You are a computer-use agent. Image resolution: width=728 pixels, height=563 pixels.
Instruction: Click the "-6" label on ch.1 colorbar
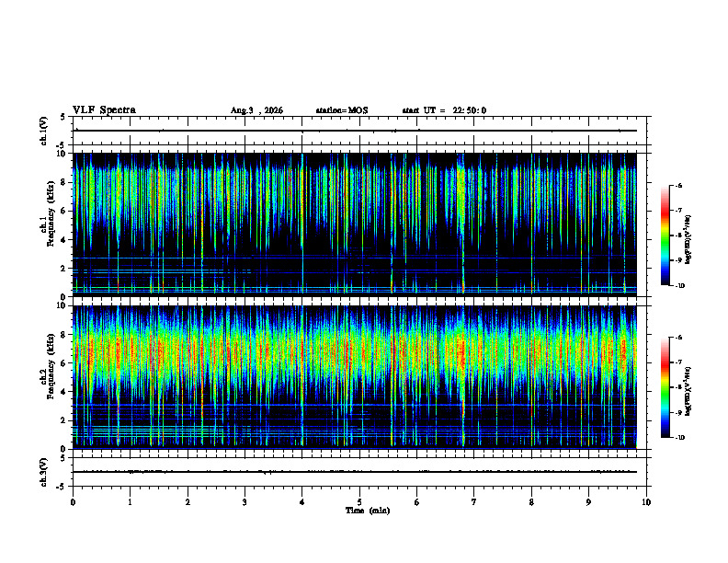(x=679, y=185)
